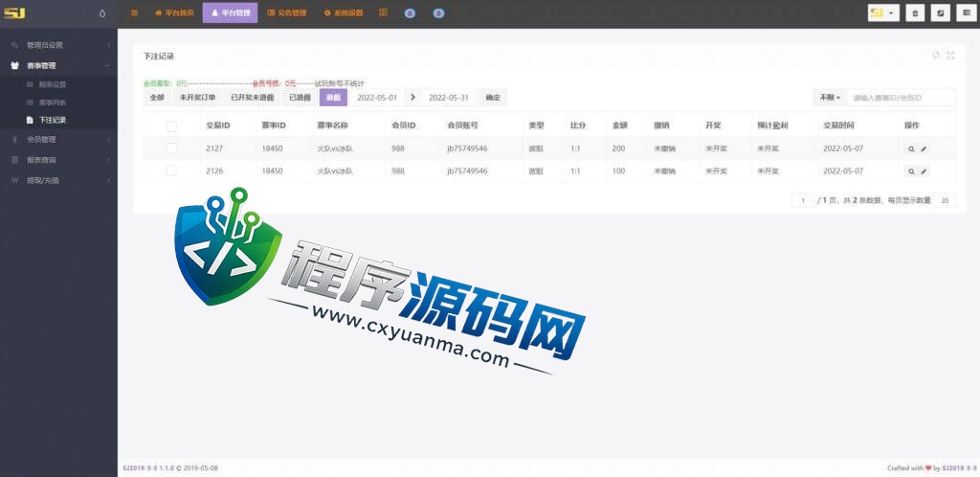This screenshot has width=980, height=477.
Task: Click SJ2019 link in bottom-right footer
Action: [959, 467]
